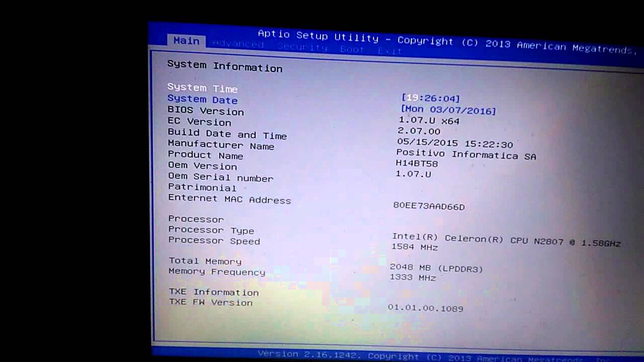Screen dimensions: 644x362
Task: Switch to the Security tab
Action: point(302,47)
